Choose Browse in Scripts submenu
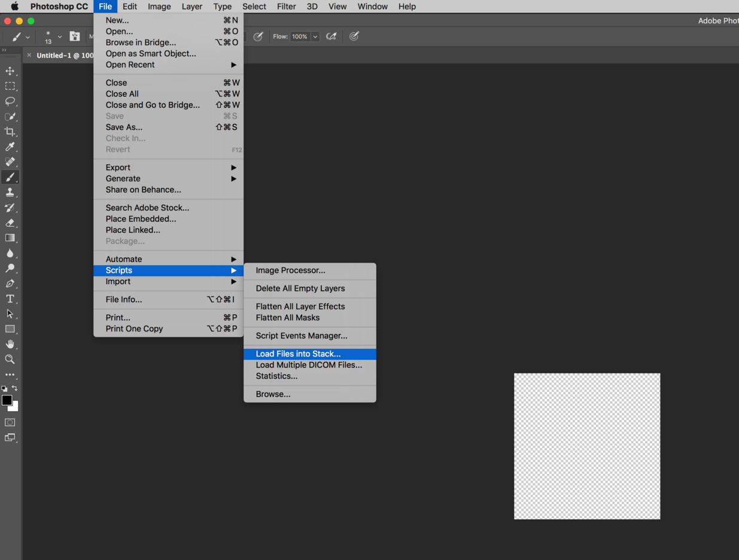 (x=310, y=394)
